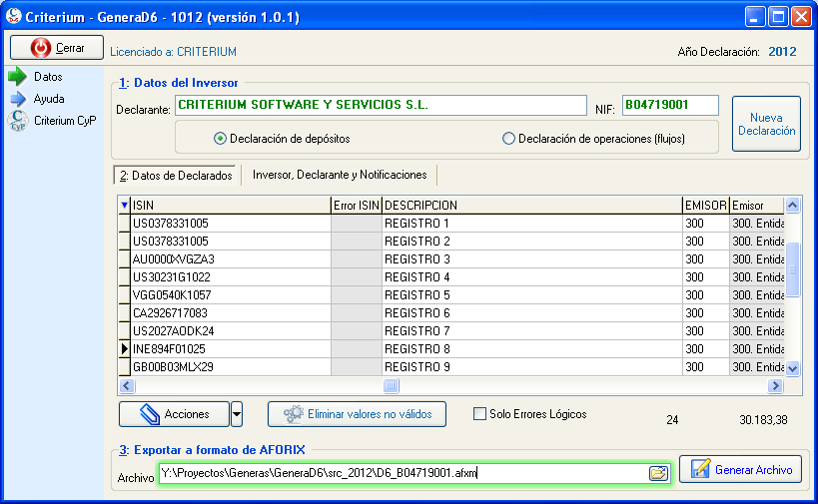Click the Criterium CyP sidebar label
The height and width of the screenshot is (504, 818).
[x=65, y=121]
